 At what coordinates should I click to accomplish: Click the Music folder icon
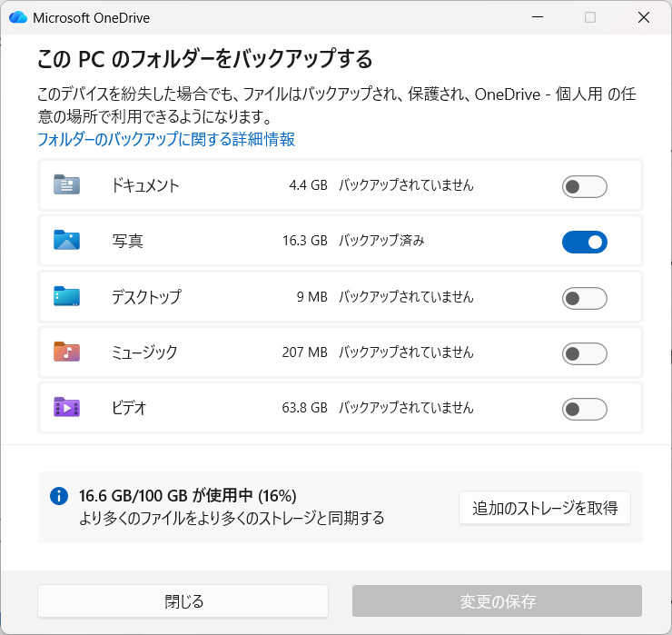(x=66, y=352)
